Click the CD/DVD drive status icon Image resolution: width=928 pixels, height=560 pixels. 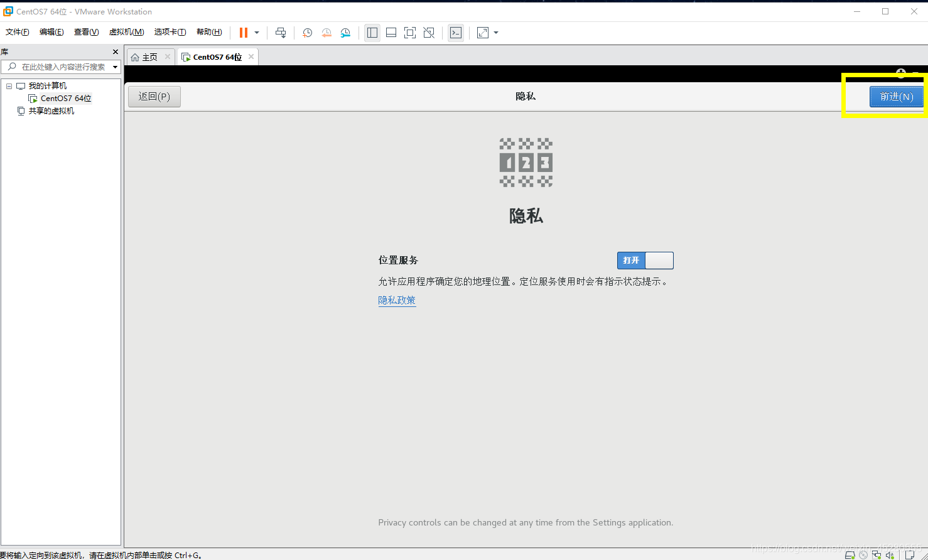pyautogui.click(x=863, y=555)
